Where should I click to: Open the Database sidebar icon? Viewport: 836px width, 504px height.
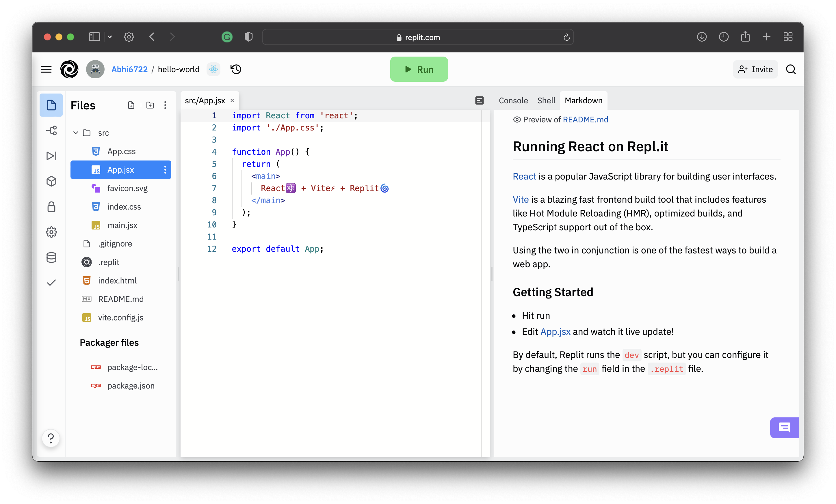click(51, 257)
